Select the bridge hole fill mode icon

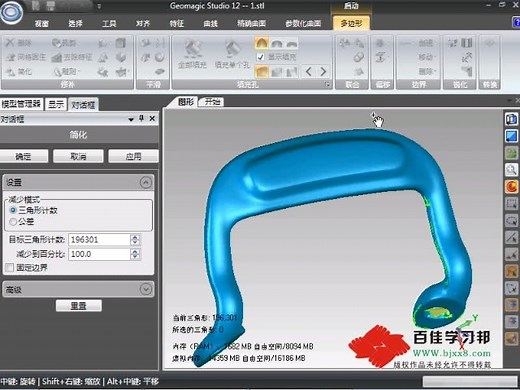(x=292, y=72)
